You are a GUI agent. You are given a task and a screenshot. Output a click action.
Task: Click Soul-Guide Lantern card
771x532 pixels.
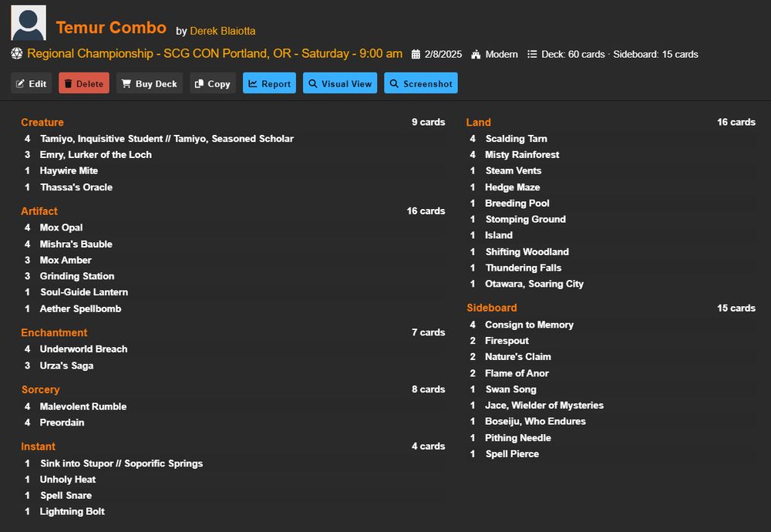pyautogui.click(x=84, y=292)
